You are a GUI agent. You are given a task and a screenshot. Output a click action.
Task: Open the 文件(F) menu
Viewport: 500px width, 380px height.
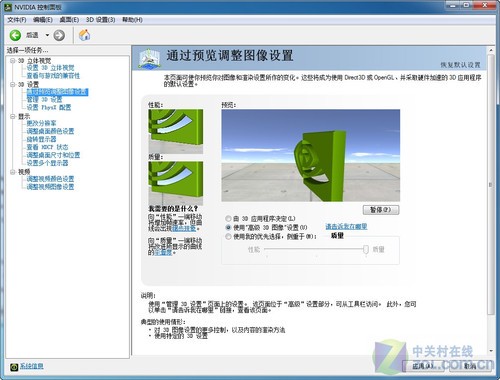(17, 20)
